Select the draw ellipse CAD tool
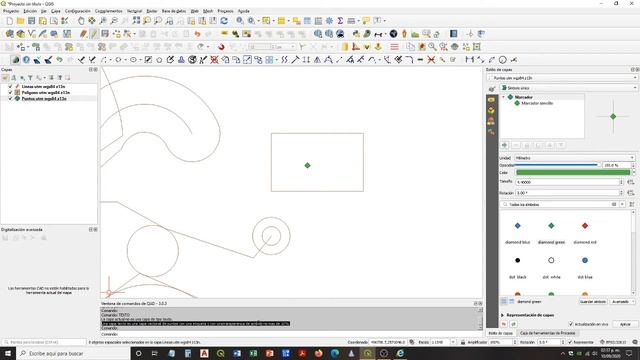This screenshot has width=640, height=360. (x=133, y=60)
